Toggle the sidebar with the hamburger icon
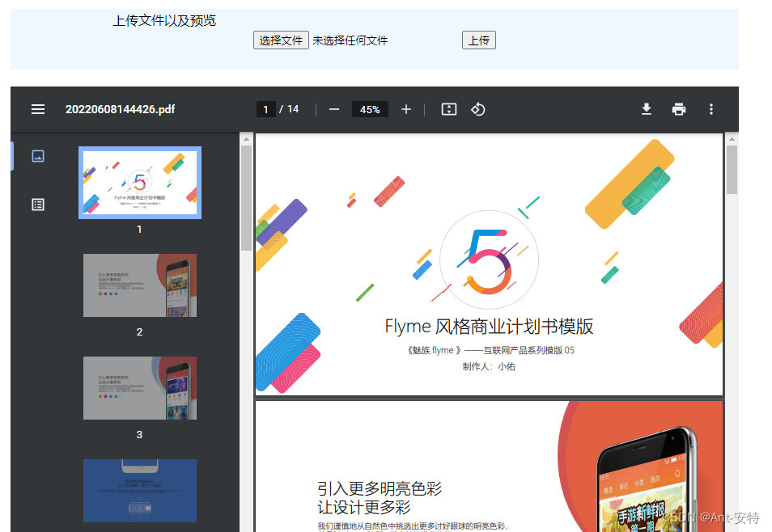This screenshot has height=532, width=772. [38, 109]
